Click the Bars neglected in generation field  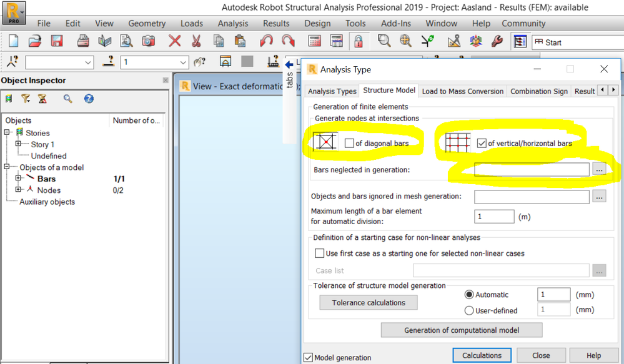point(532,169)
